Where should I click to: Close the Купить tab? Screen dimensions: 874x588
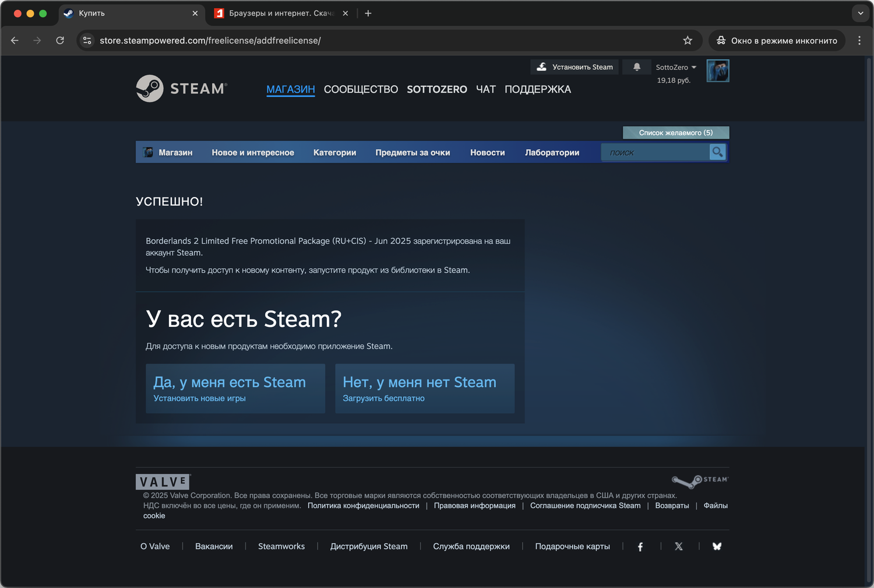(195, 13)
